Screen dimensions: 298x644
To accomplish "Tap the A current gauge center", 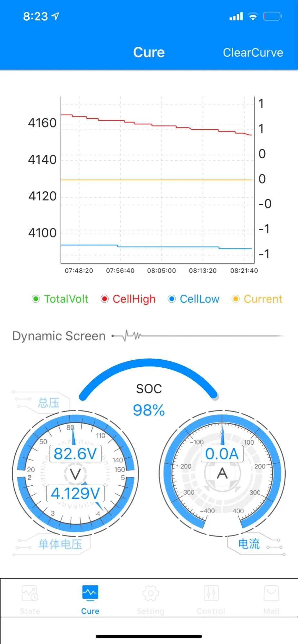I will (x=222, y=474).
